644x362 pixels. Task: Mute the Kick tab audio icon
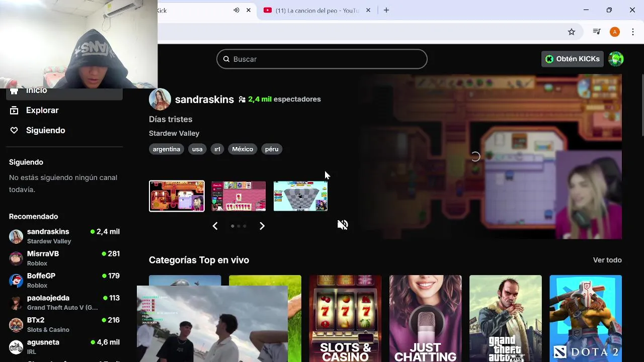236,10
